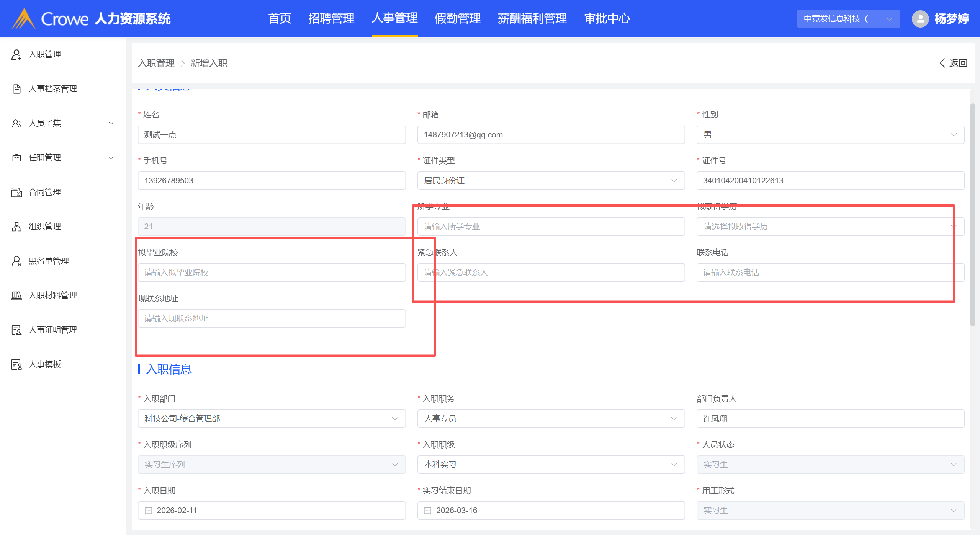The image size is (980, 535).
Task: Click the 人事证明管理 icon
Action: point(16,330)
